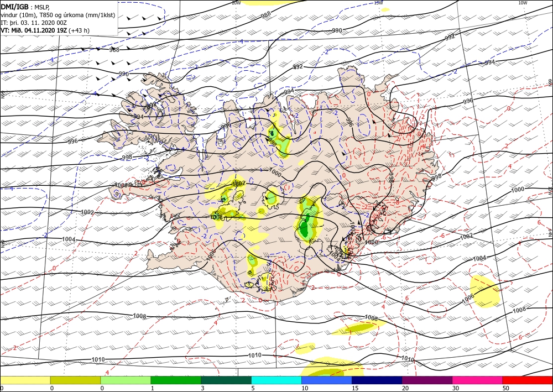Click the olive-yellow legend swatch
This screenshot has height=392, width=553.
coord(75,380)
